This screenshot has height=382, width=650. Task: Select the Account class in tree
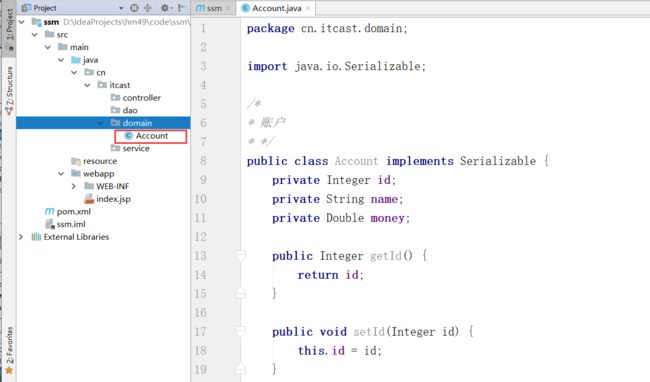152,135
